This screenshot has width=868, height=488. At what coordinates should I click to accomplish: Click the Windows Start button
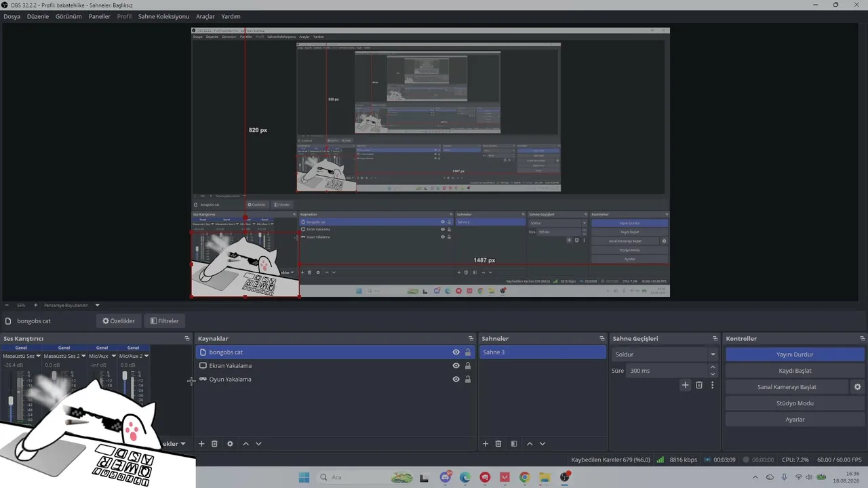[x=303, y=477]
